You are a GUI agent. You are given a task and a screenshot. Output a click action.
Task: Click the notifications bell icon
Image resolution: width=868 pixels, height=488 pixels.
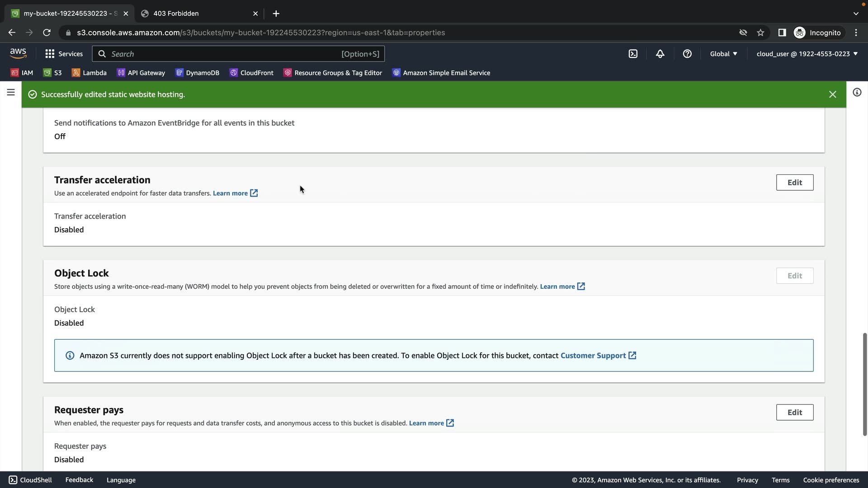tap(660, 54)
